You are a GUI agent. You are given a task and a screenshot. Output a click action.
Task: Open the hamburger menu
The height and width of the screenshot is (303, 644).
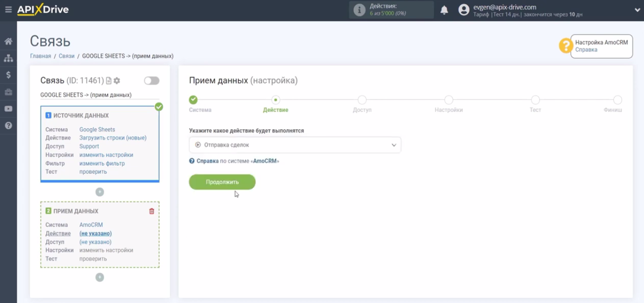(x=8, y=10)
